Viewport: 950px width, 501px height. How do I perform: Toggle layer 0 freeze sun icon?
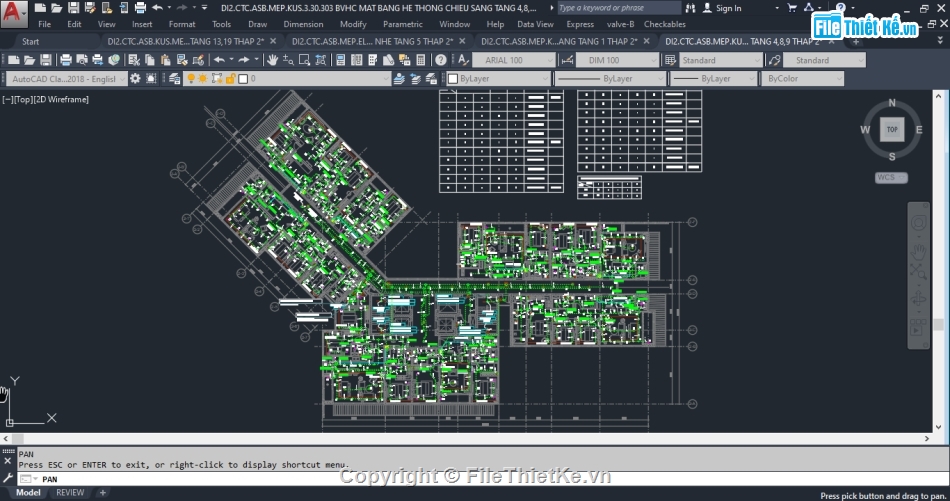(203, 78)
